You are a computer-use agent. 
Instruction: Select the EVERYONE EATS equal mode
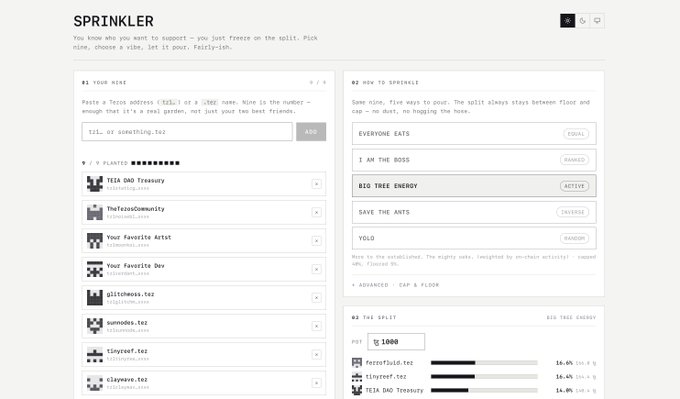[474, 134]
